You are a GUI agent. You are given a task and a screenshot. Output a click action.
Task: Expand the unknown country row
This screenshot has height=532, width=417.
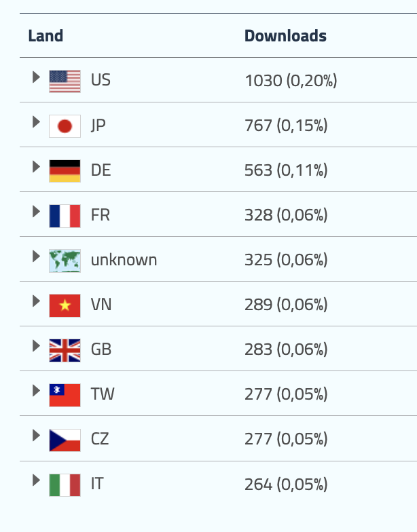point(36,256)
